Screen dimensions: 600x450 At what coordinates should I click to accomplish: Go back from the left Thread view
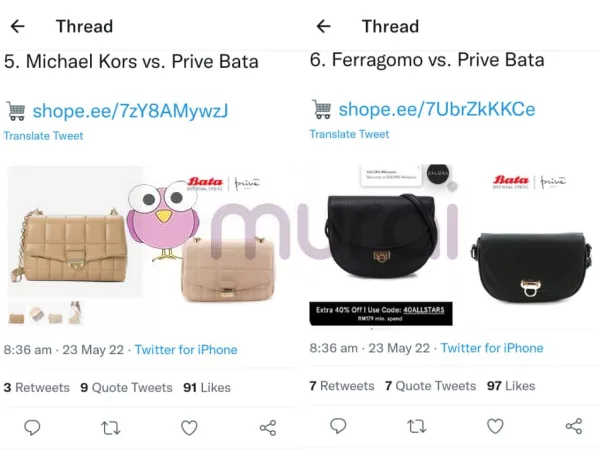click(18, 26)
